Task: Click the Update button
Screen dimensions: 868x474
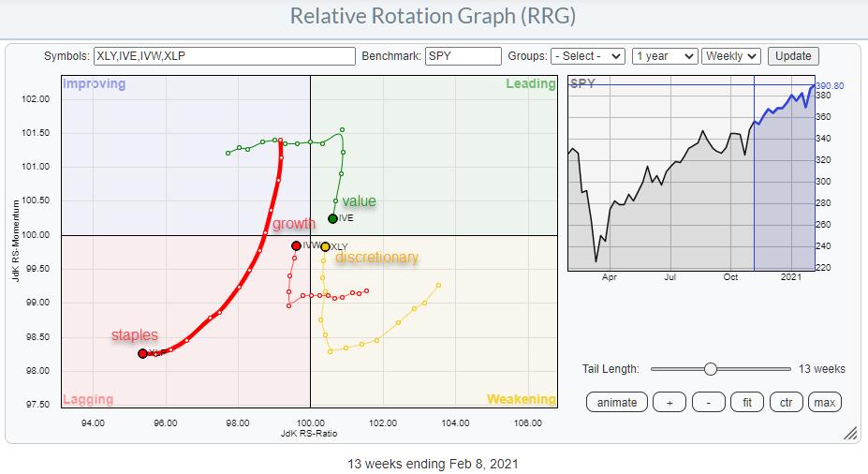Action: click(x=793, y=56)
